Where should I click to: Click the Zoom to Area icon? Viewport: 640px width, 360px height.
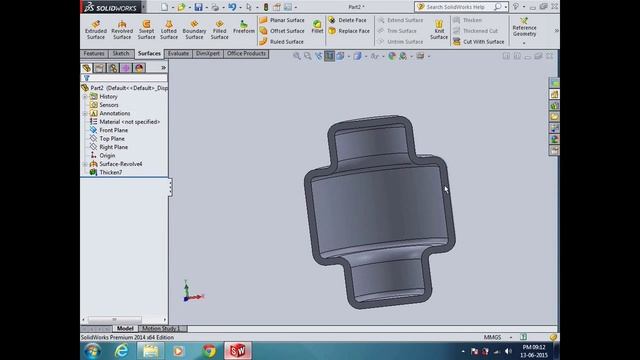[x=308, y=56]
